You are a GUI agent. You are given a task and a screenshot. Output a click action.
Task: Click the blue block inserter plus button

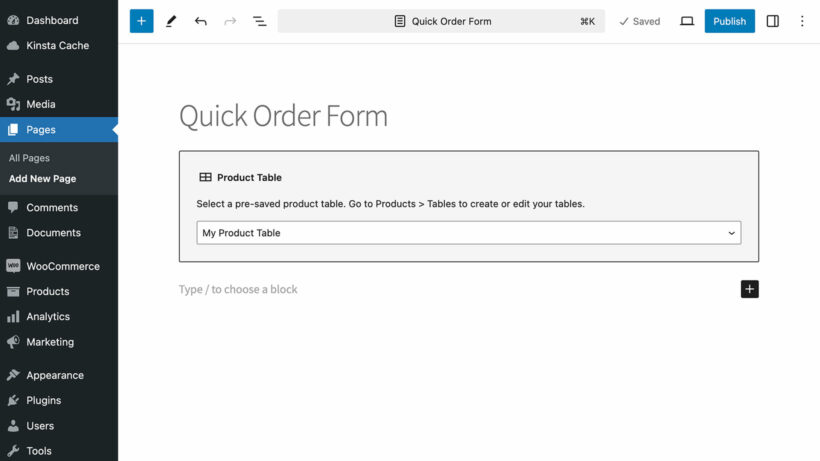[x=141, y=21]
